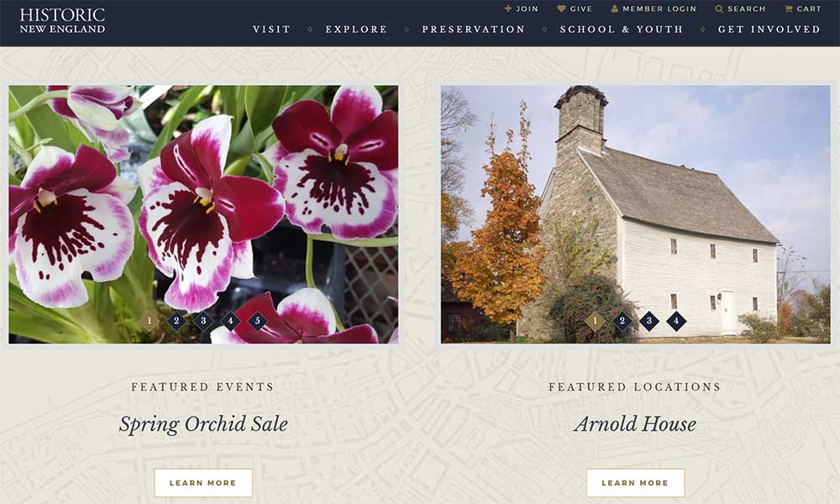Click the Arnold House photo
Screen dimensions: 840x504
point(635,214)
